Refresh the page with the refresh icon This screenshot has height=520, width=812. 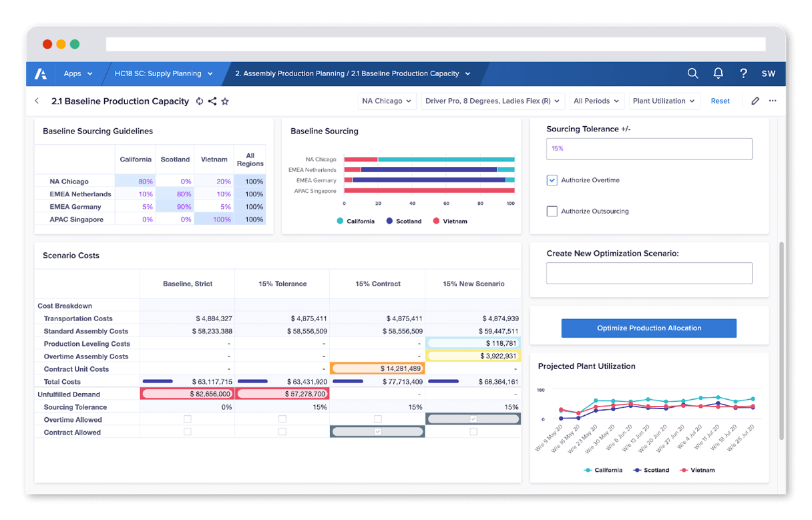point(199,101)
